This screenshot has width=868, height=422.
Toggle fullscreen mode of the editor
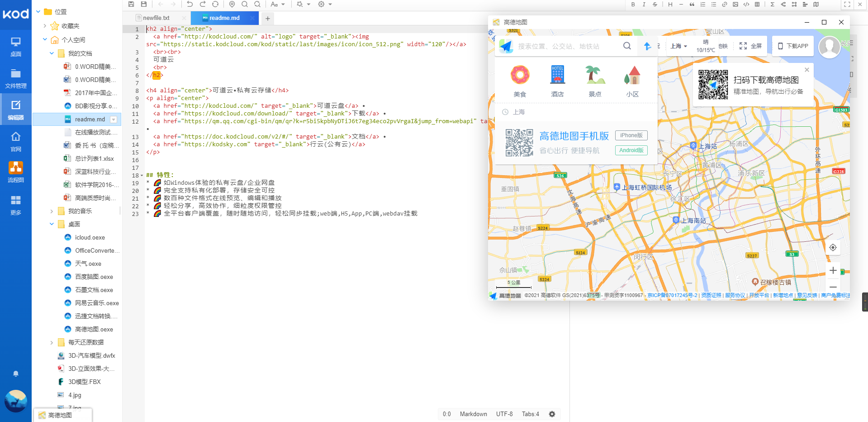pyautogui.click(x=847, y=4)
